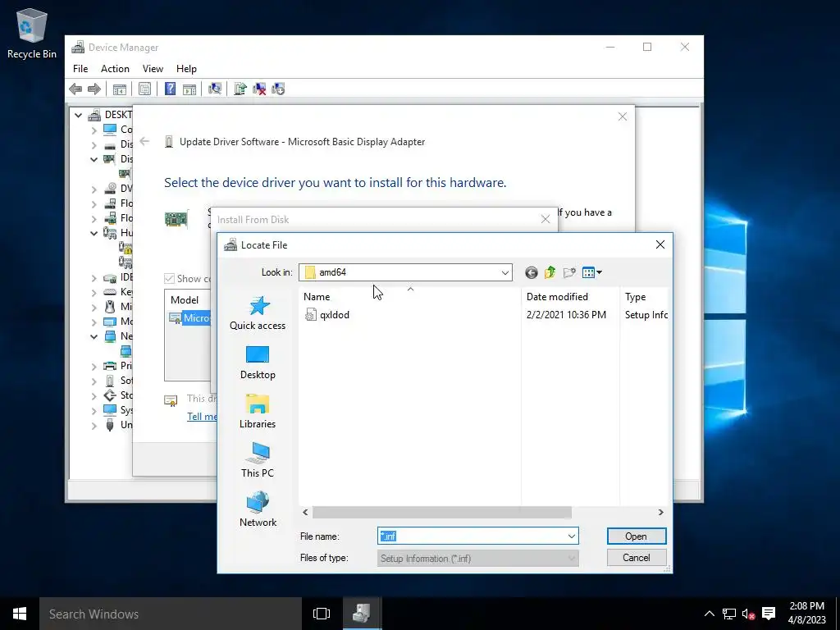This screenshot has height=630, width=840.
Task: Open Action menu in Device Manager
Action: tap(115, 69)
